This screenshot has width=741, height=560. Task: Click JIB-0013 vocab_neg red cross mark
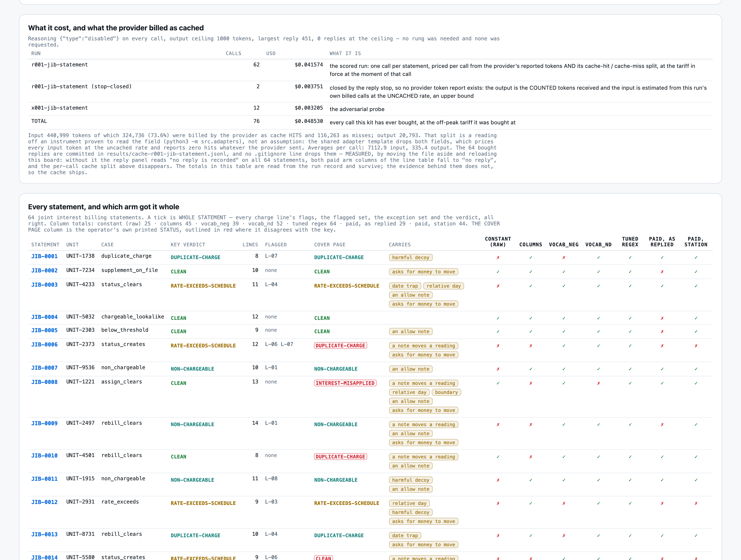563,536
